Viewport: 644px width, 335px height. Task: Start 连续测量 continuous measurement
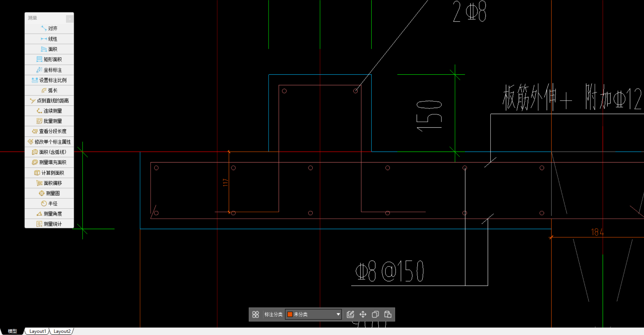pos(49,111)
